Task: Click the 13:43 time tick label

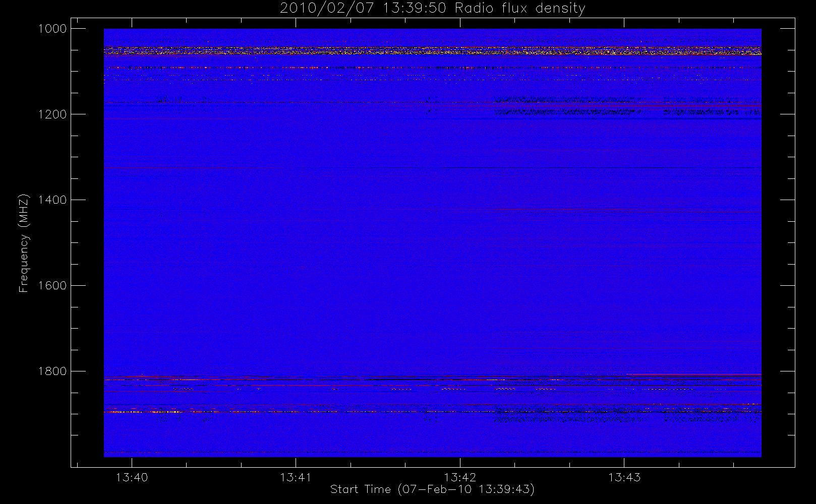Action: (x=624, y=477)
